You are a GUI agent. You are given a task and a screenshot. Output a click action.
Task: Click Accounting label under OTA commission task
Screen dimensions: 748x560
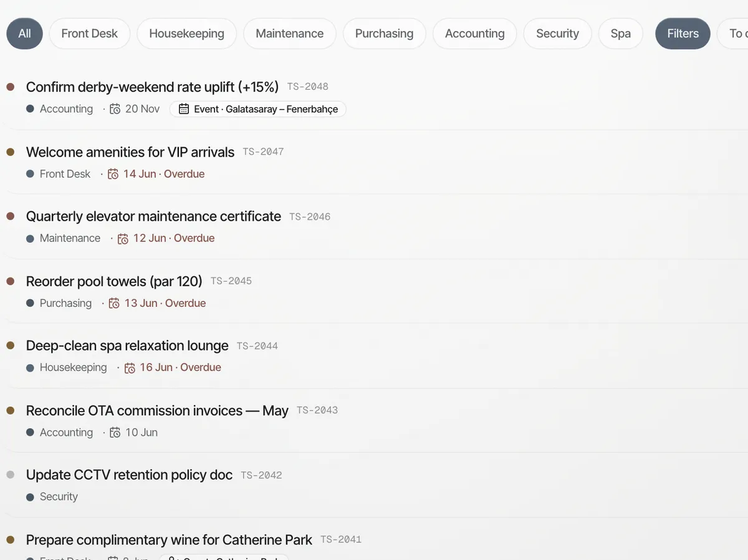click(66, 432)
